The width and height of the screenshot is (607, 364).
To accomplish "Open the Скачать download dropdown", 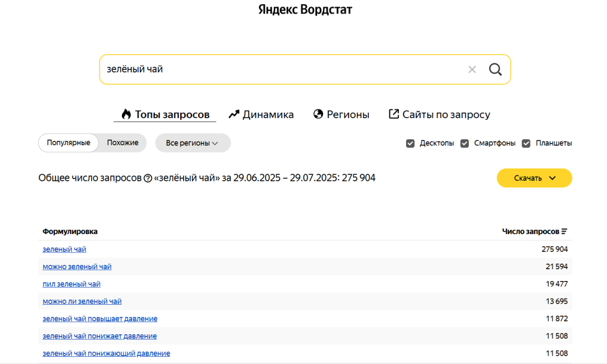I will [x=534, y=178].
